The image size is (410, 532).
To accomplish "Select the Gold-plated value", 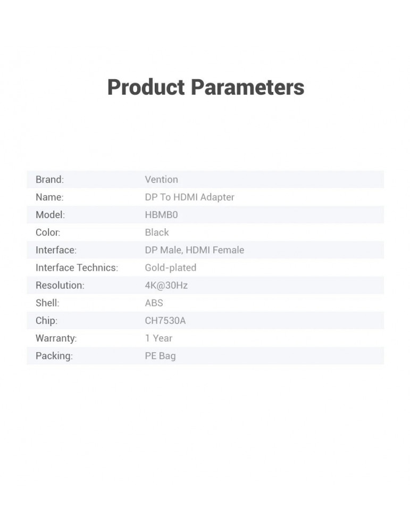I will (170, 268).
